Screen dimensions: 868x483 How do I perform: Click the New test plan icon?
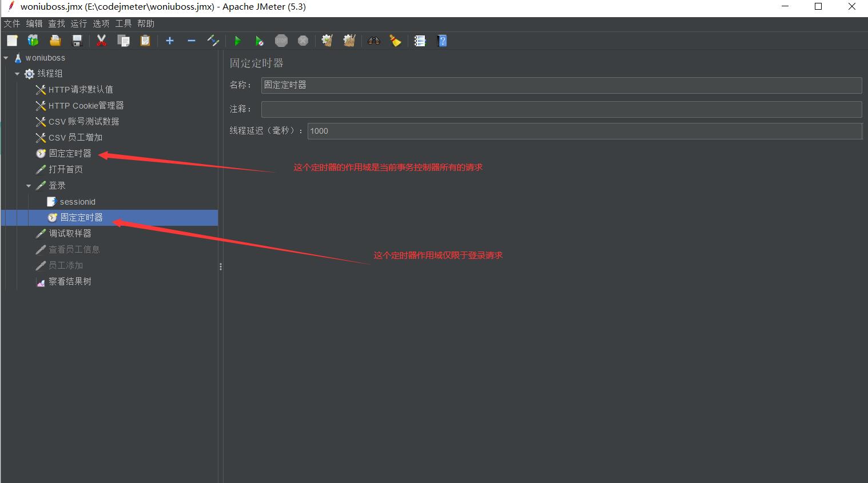coord(12,41)
